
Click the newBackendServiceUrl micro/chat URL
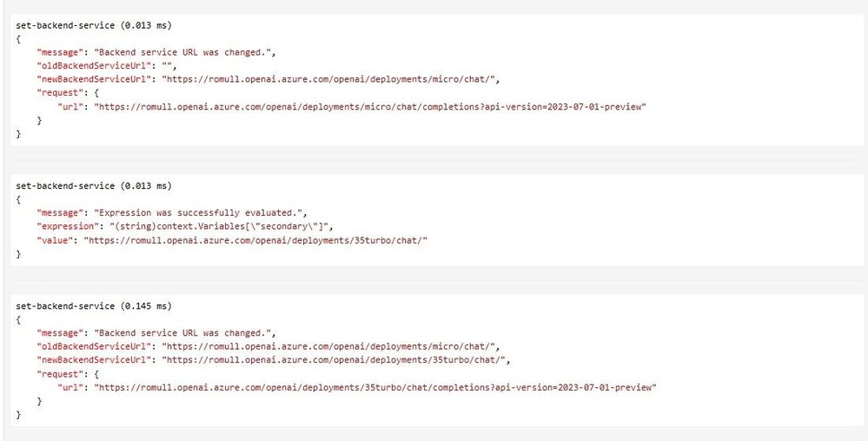[330, 79]
